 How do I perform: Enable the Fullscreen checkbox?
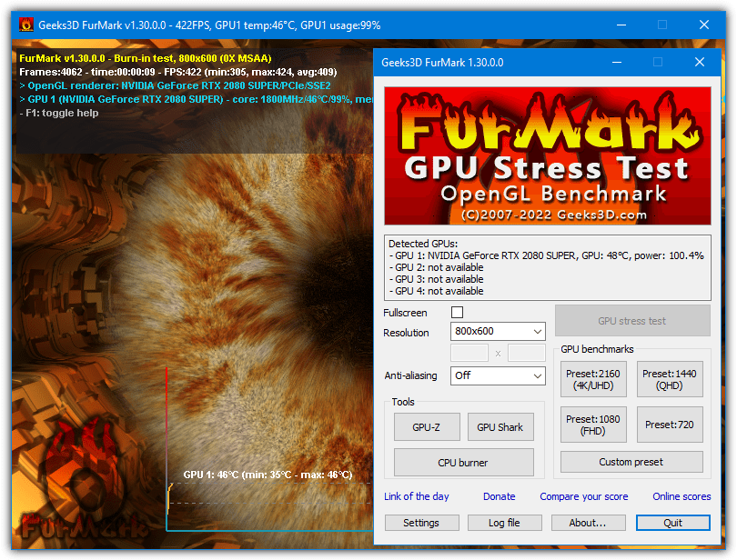click(x=457, y=313)
